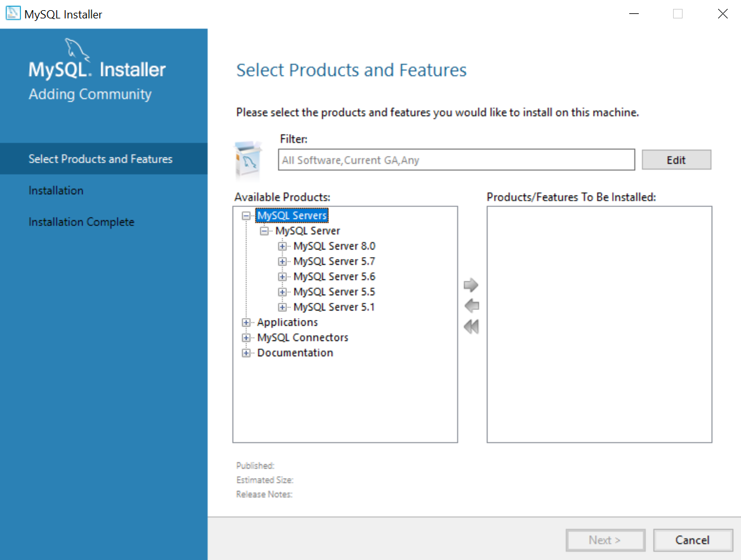Click the Filter text field
741x560 pixels.
click(456, 160)
